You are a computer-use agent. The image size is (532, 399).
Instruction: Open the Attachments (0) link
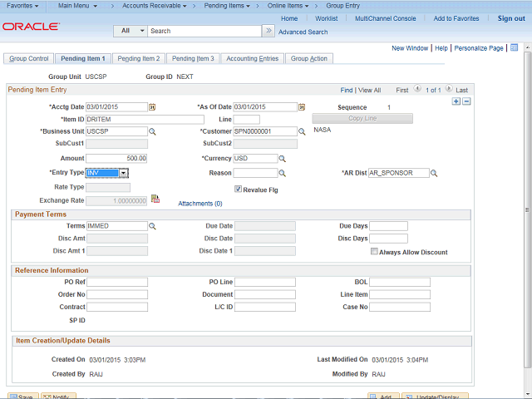pyautogui.click(x=200, y=203)
